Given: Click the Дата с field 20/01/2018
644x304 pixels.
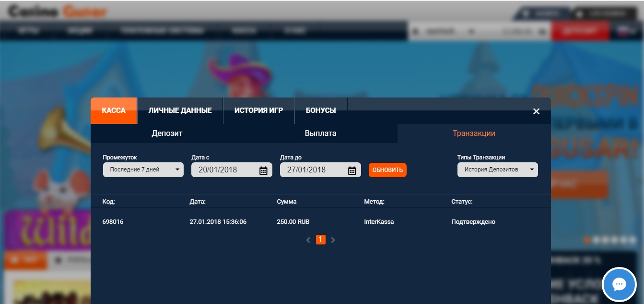Looking at the screenshot, I should pos(232,170).
